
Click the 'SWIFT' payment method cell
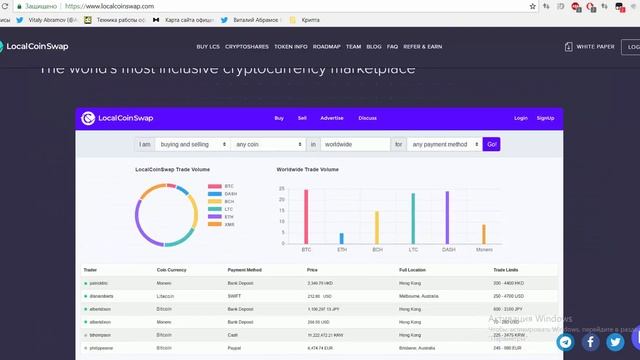(x=234, y=296)
